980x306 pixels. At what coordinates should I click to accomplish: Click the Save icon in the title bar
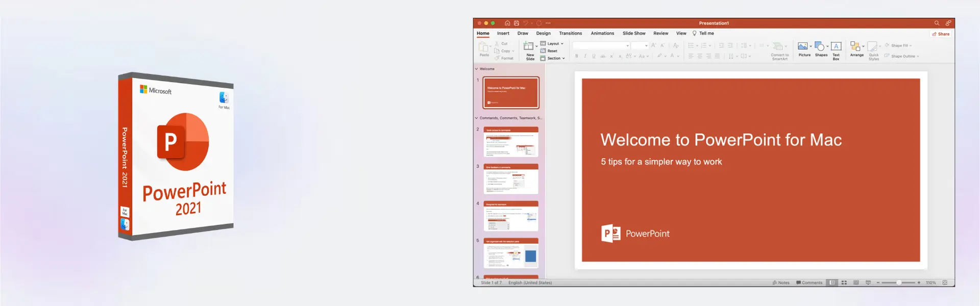[x=516, y=23]
